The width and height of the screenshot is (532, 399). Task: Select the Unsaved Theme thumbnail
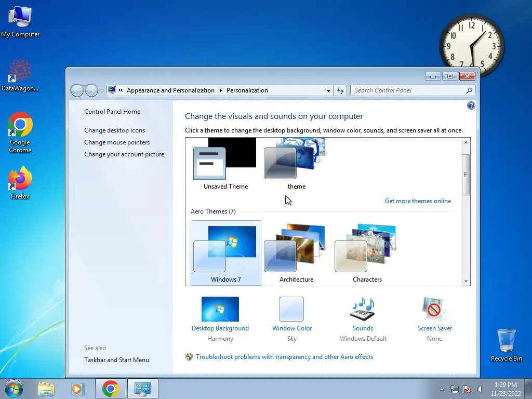(x=225, y=165)
